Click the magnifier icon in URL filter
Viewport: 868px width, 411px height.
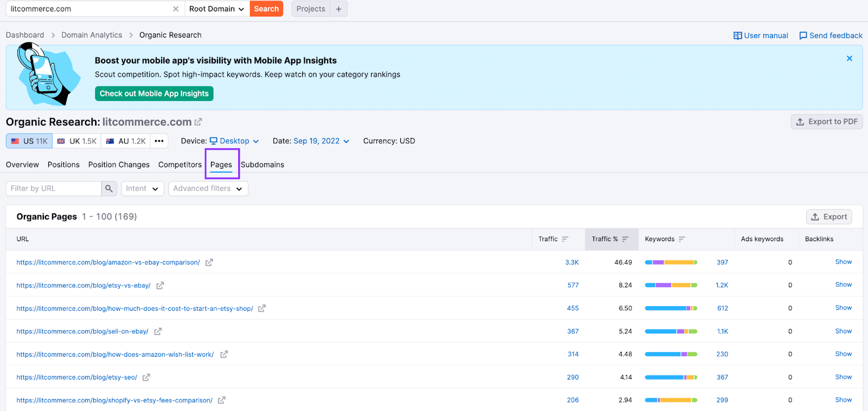[109, 188]
